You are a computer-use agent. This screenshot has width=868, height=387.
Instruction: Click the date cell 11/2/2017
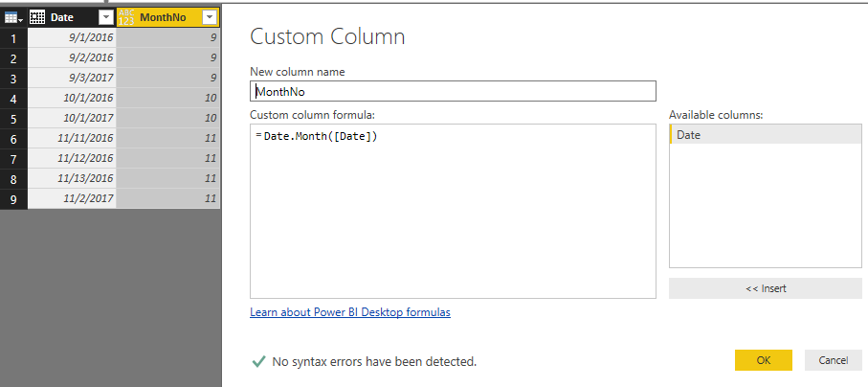coord(72,198)
